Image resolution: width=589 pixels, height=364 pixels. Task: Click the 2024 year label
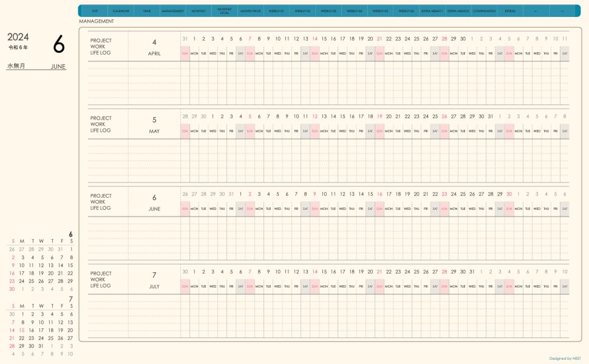pos(18,37)
